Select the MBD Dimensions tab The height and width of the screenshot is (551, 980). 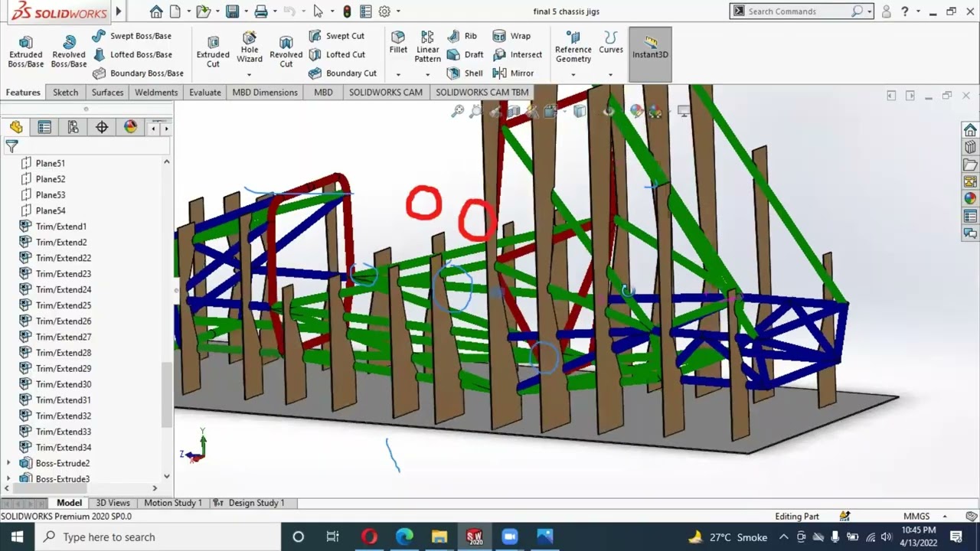click(265, 93)
